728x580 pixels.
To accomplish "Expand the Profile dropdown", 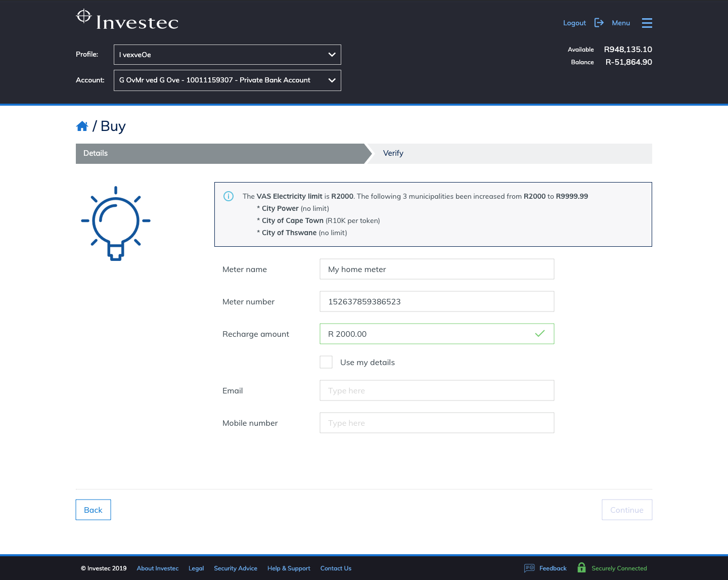I will [227, 55].
